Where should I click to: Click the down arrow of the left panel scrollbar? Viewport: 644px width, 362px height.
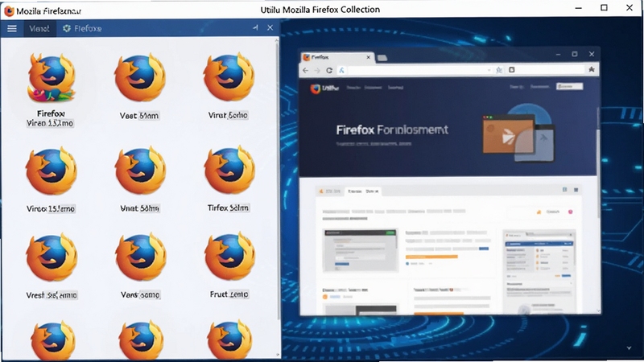pyautogui.click(x=278, y=355)
